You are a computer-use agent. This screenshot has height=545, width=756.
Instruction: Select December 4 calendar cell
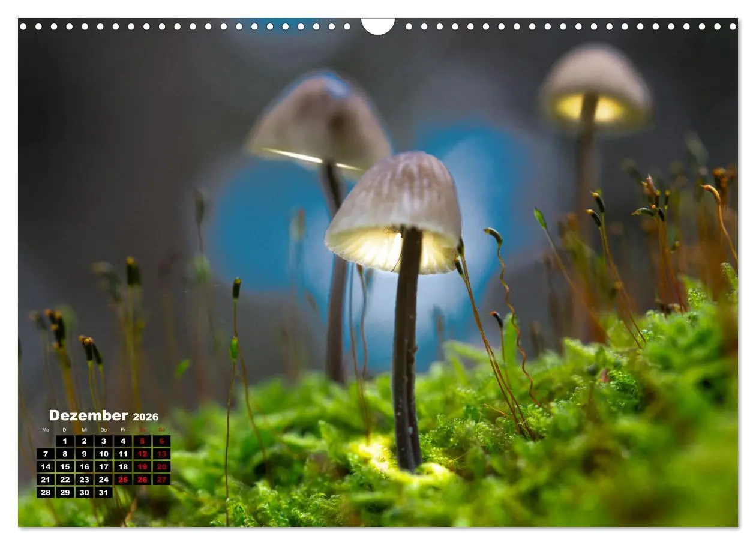pyautogui.click(x=122, y=441)
